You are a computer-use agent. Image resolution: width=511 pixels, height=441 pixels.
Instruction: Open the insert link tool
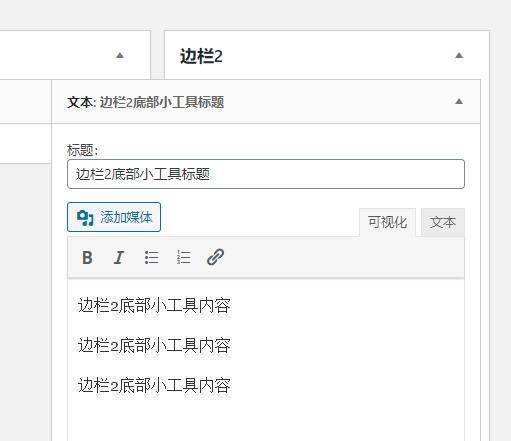215,257
